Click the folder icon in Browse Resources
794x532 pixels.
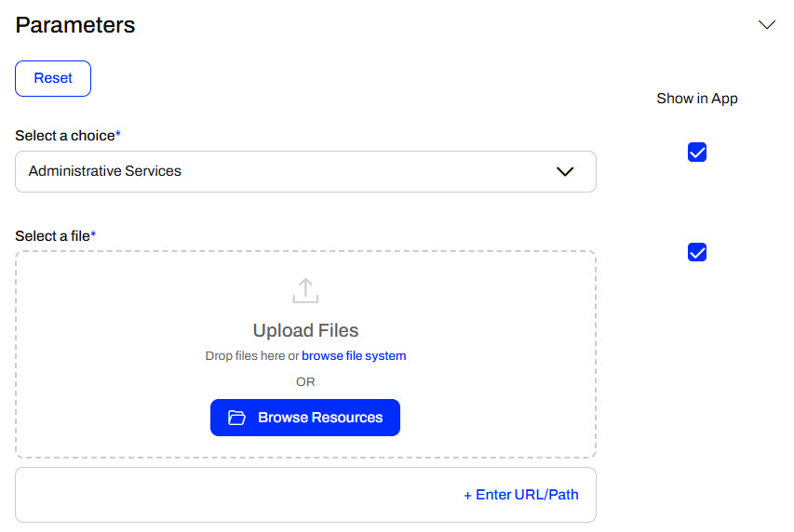237,419
